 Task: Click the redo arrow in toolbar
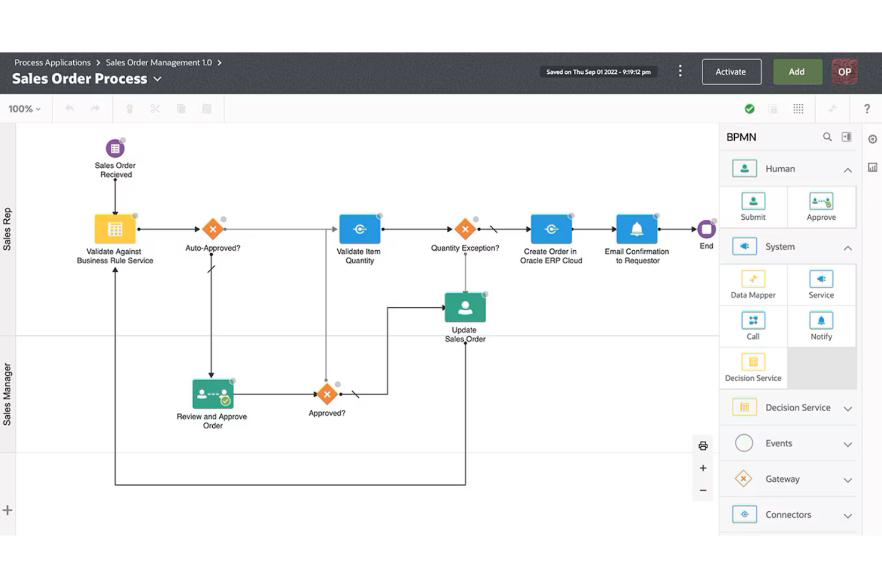95,108
